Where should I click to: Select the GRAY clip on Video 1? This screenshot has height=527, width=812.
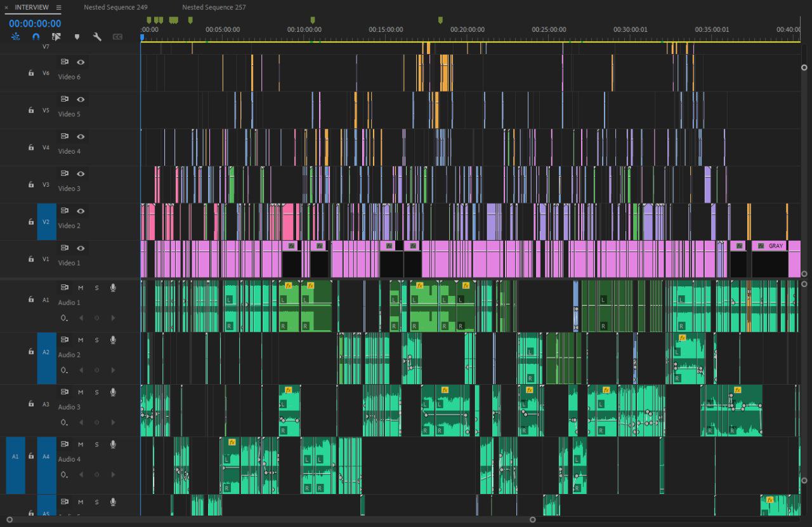point(776,246)
